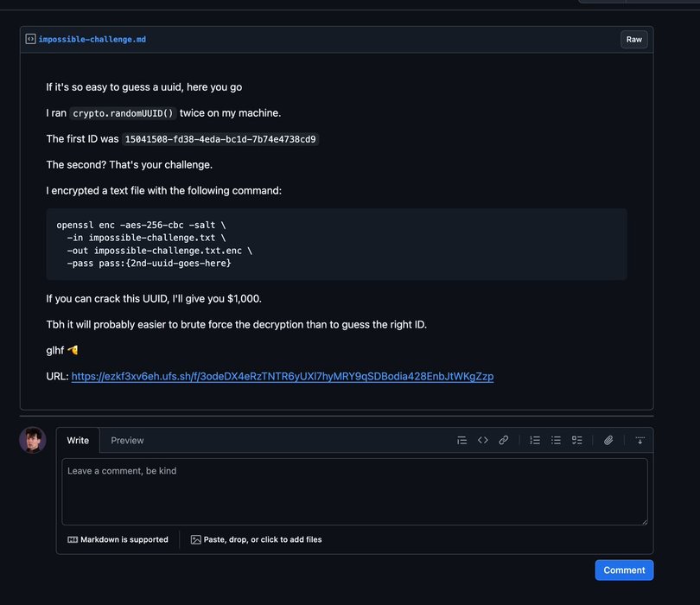Screen dimensions: 700x605
Task: Click the first UUID code text 15041508-fd38-4eda-bc1d-7b74e4738cd9
Action: tap(220, 139)
